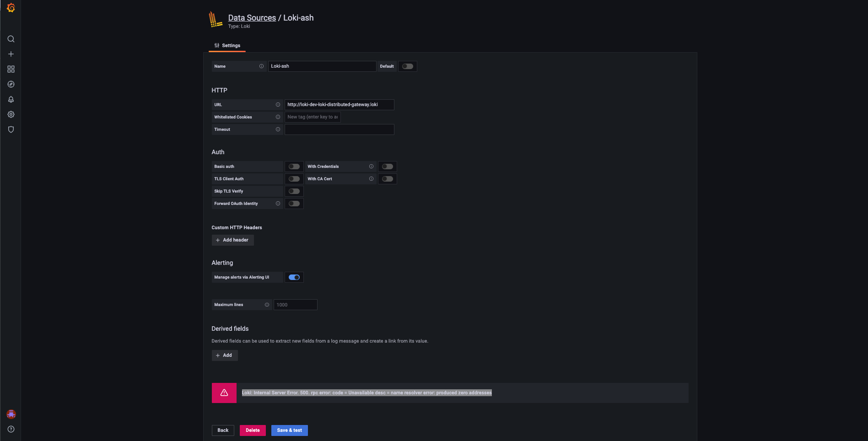Enable Forward OAuth Identity toggle
868x441 pixels.
click(294, 204)
